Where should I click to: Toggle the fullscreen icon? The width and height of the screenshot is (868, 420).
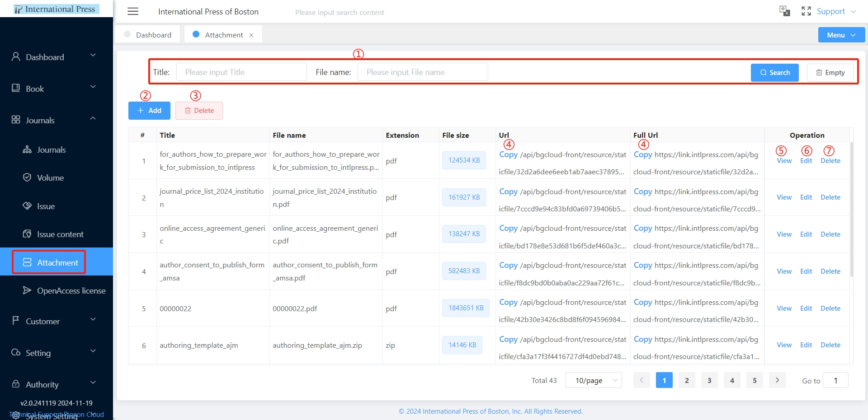click(806, 11)
